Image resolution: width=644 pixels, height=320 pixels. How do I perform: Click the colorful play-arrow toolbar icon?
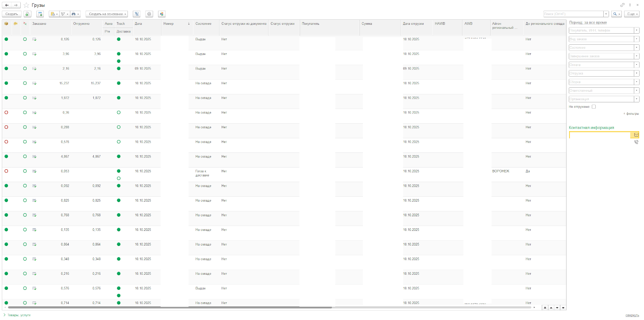(x=162, y=14)
